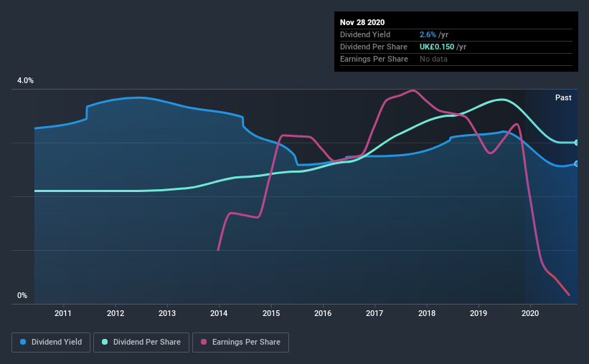Click the tooltip 'Dividend Yield' row label
The width and height of the screenshot is (589, 364).
click(365, 34)
